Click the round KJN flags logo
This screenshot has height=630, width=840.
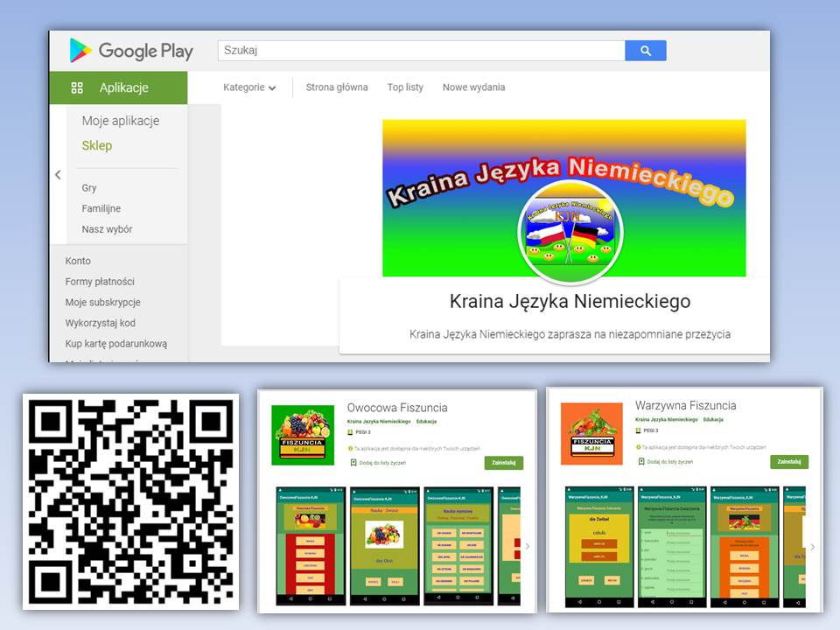570,232
